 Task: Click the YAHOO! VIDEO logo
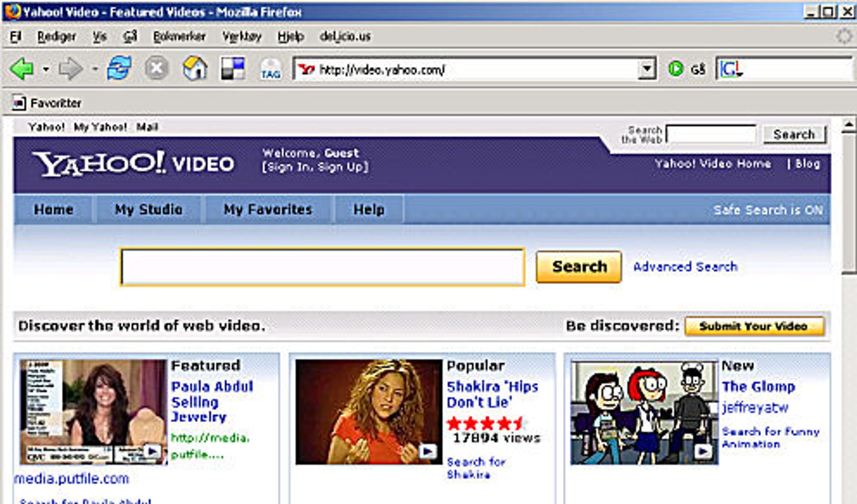tap(134, 164)
